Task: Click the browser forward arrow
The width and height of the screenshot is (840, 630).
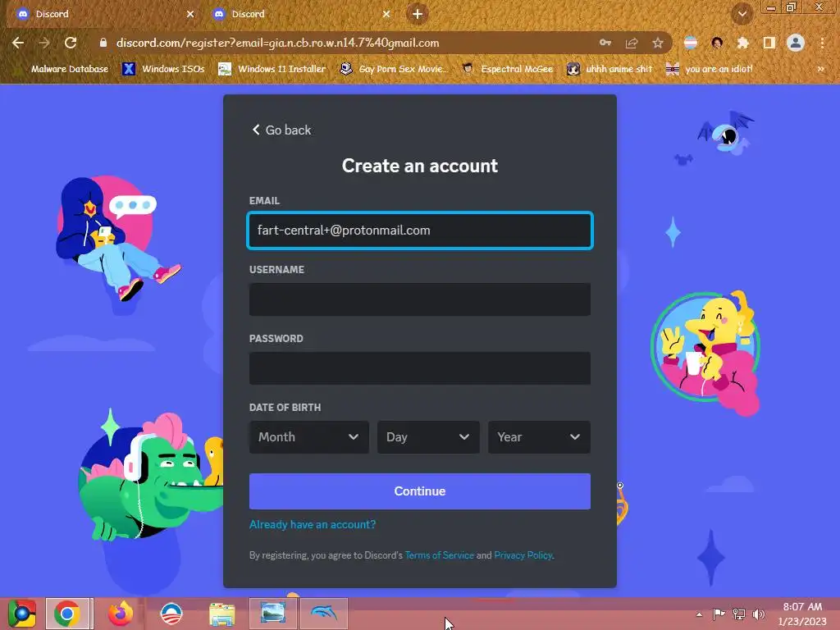Action: click(x=44, y=43)
